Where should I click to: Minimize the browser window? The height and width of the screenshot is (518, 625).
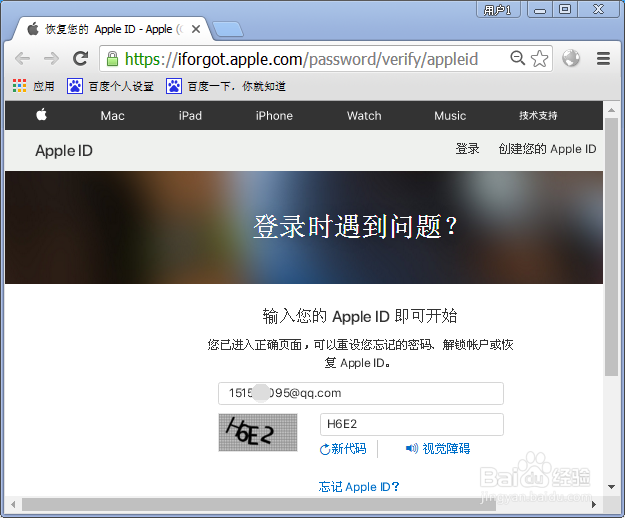(x=540, y=10)
